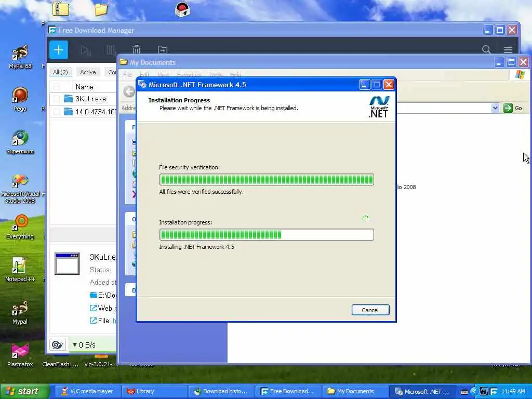532x399 pixels.
Task: Open Help menu in My Documents window
Action: (x=236, y=74)
